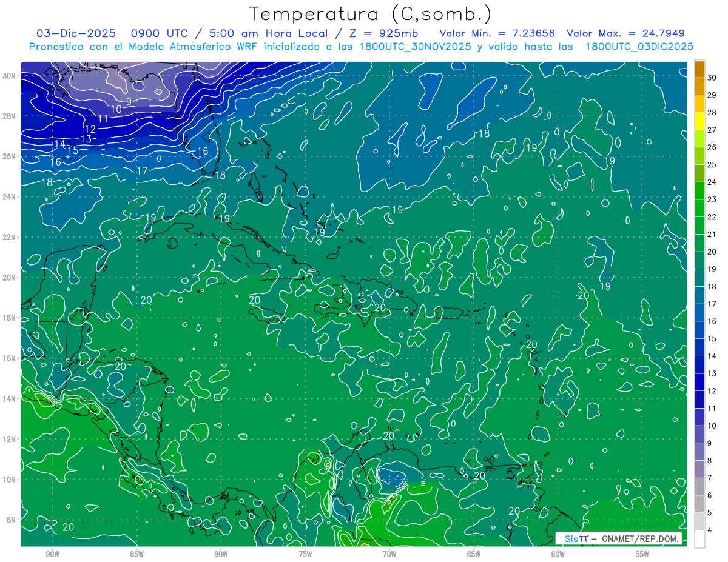Screen dimensions: 728x562
Task: Click the longitude axis label '70W'
Action: click(x=389, y=554)
